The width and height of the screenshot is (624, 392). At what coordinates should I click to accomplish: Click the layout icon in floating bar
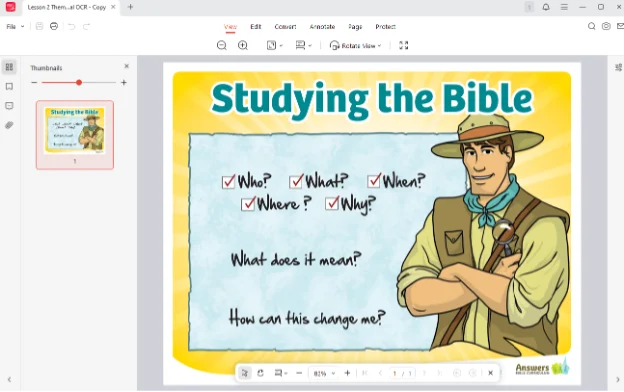pyautogui.click(x=278, y=373)
